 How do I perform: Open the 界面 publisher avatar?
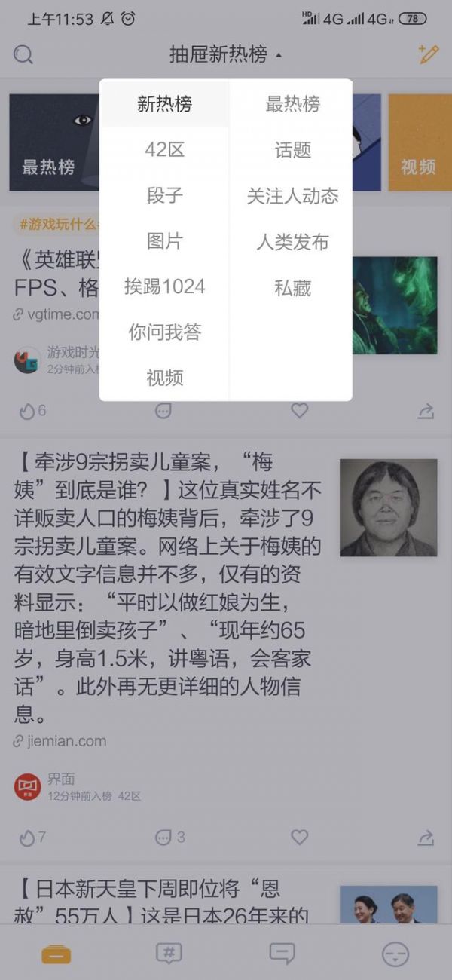pyautogui.click(x=27, y=787)
